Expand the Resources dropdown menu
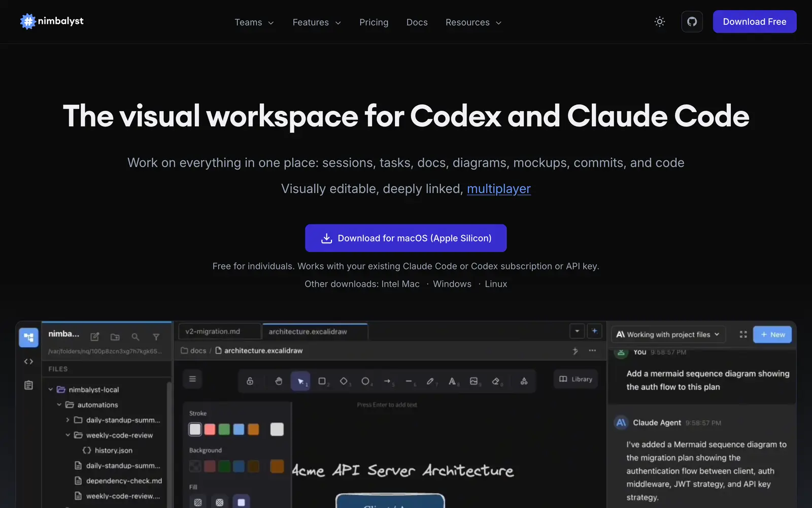The height and width of the screenshot is (508, 812). click(x=473, y=22)
